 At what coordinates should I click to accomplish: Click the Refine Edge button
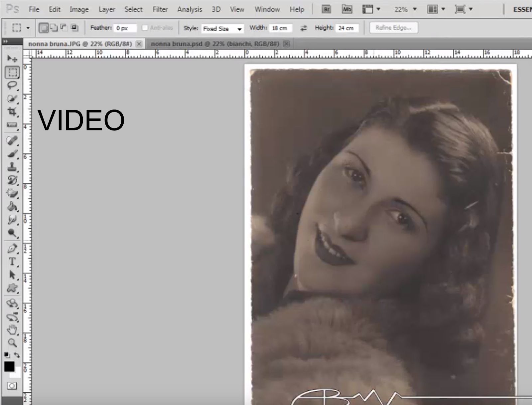pos(393,28)
